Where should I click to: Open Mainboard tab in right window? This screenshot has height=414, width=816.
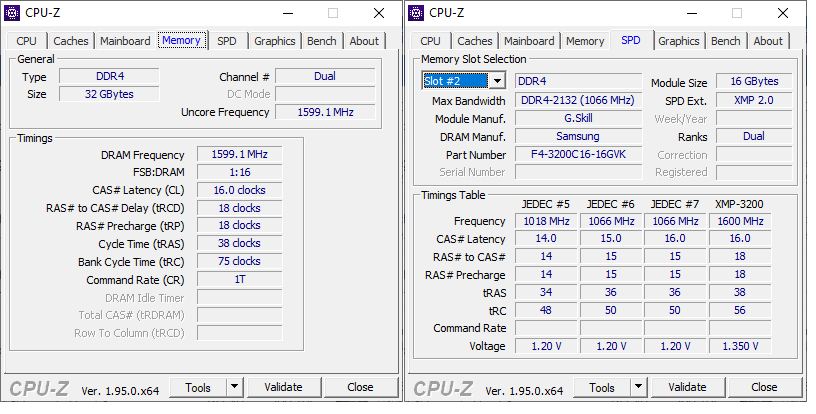coord(529,41)
